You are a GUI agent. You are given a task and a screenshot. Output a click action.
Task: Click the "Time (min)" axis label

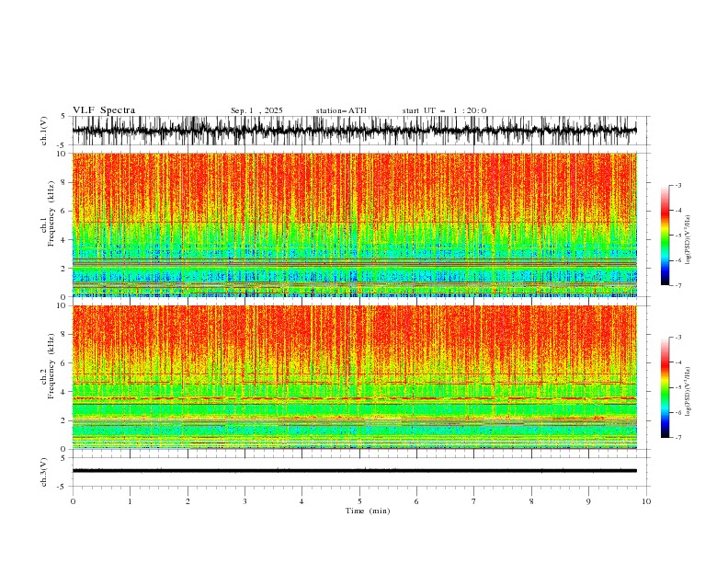(x=368, y=511)
